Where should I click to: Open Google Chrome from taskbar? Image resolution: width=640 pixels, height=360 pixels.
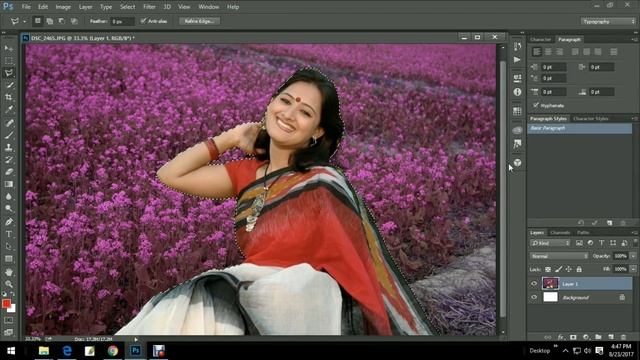click(x=113, y=351)
